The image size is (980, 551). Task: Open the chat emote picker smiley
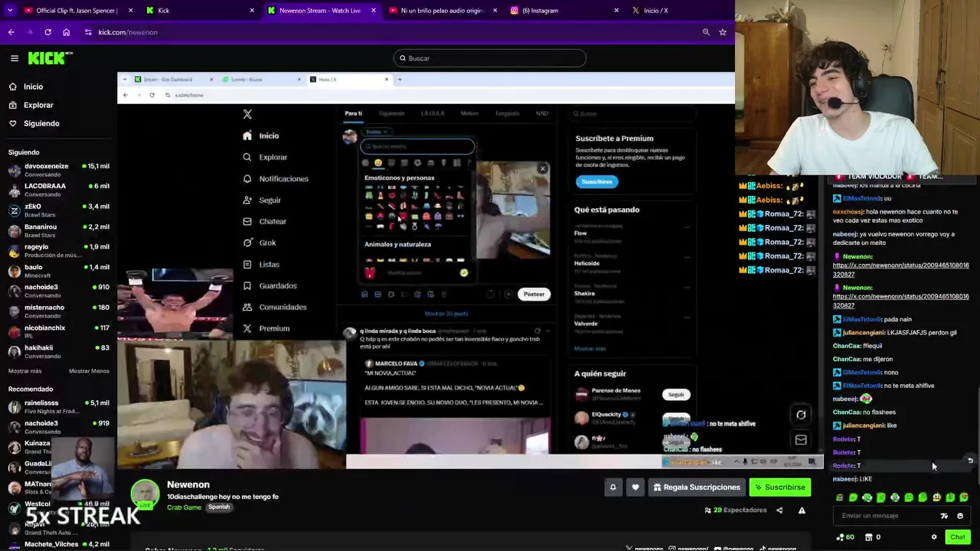click(960, 516)
